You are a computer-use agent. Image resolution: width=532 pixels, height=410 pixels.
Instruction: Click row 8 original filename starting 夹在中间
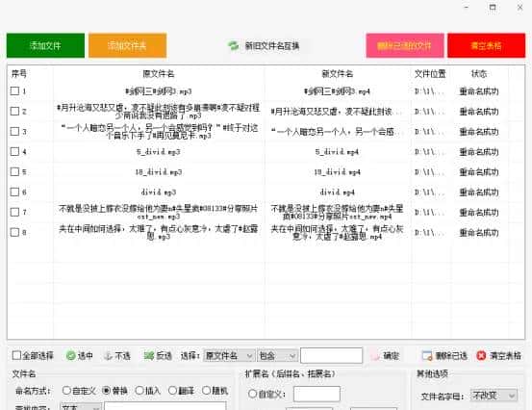click(x=159, y=233)
